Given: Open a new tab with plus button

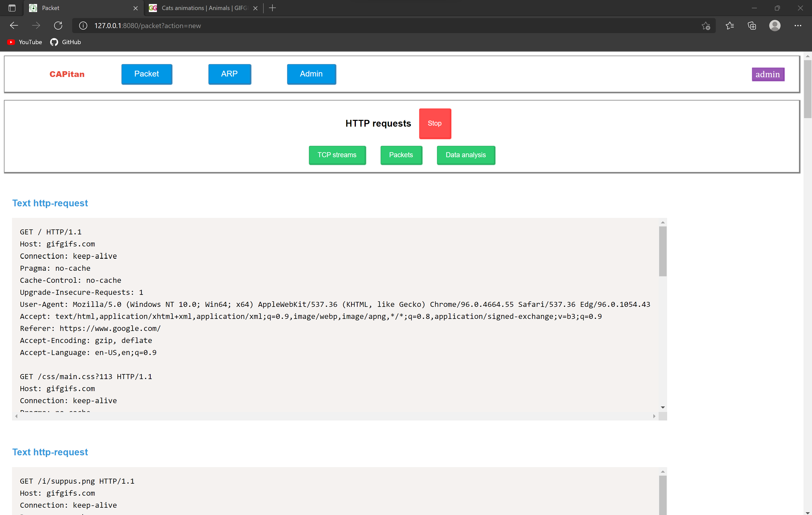Looking at the screenshot, I should [x=272, y=8].
